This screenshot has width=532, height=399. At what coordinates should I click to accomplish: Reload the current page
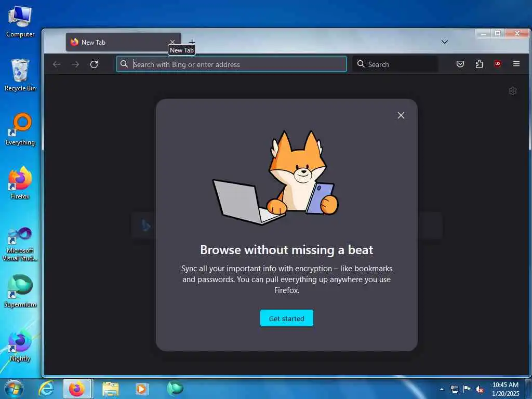(x=94, y=64)
